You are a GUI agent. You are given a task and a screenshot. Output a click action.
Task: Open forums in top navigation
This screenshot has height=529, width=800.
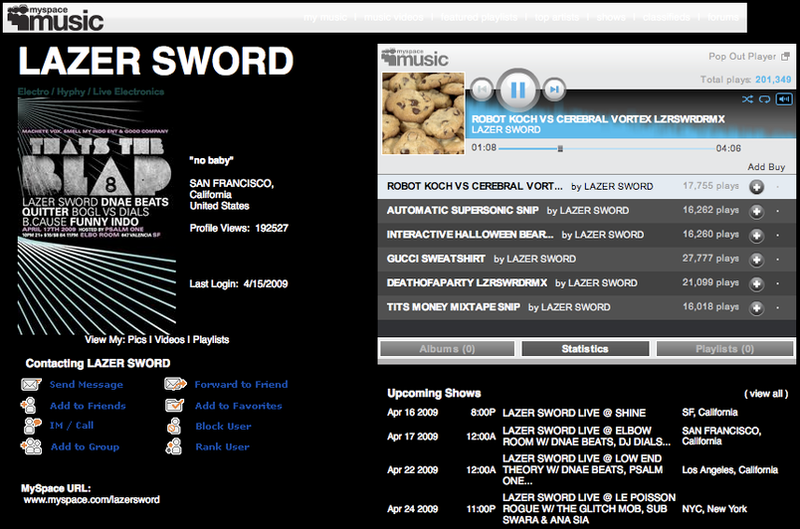(x=722, y=17)
